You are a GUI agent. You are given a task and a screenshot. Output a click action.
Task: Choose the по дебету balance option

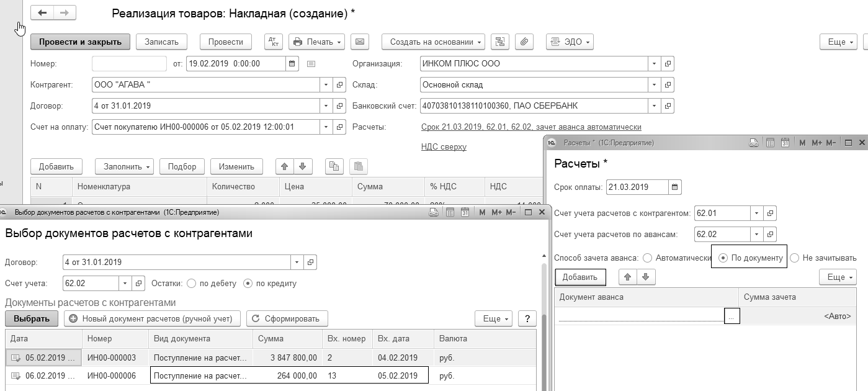click(191, 283)
